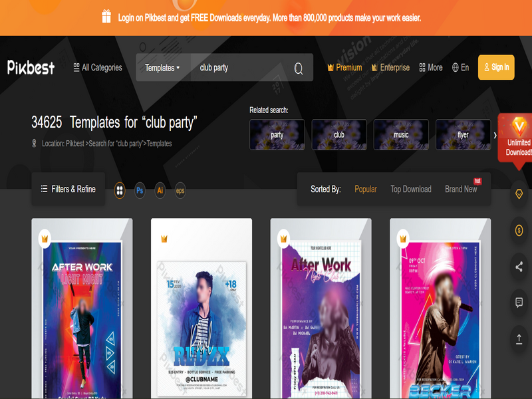Click crown badge on After Work Light Night
The height and width of the screenshot is (399, 532).
(x=45, y=239)
